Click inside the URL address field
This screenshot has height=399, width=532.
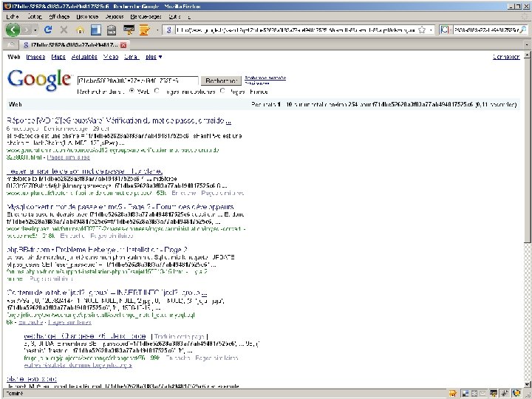coord(295,30)
